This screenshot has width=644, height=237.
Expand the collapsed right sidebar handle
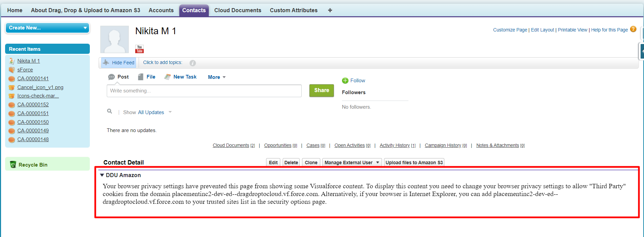(x=641, y=51)
